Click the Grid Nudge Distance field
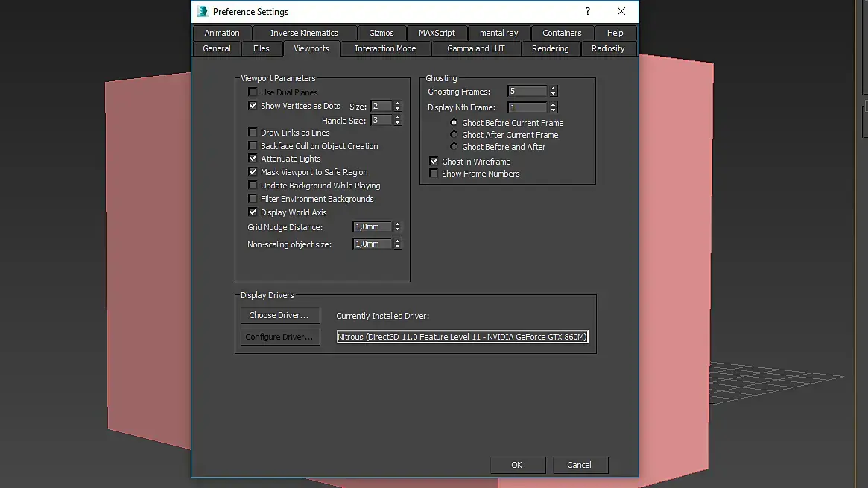Viewport: 868px width, 488px height. [x=373, y=226]
